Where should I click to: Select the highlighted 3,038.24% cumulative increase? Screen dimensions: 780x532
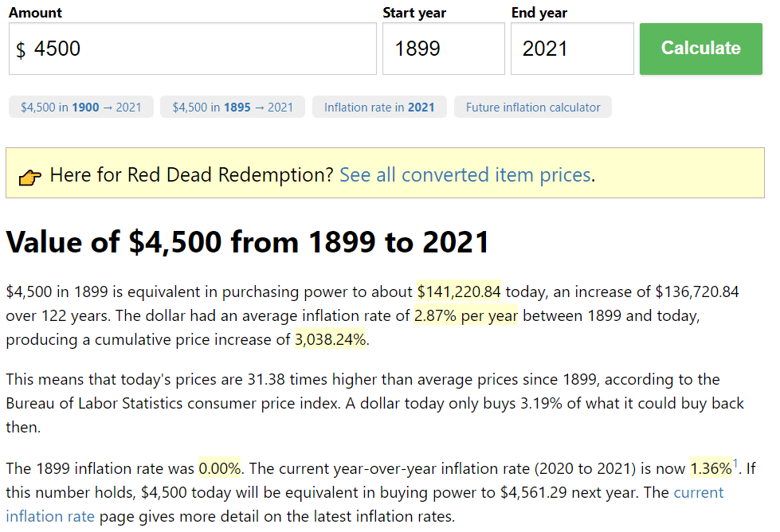[330, 339]
